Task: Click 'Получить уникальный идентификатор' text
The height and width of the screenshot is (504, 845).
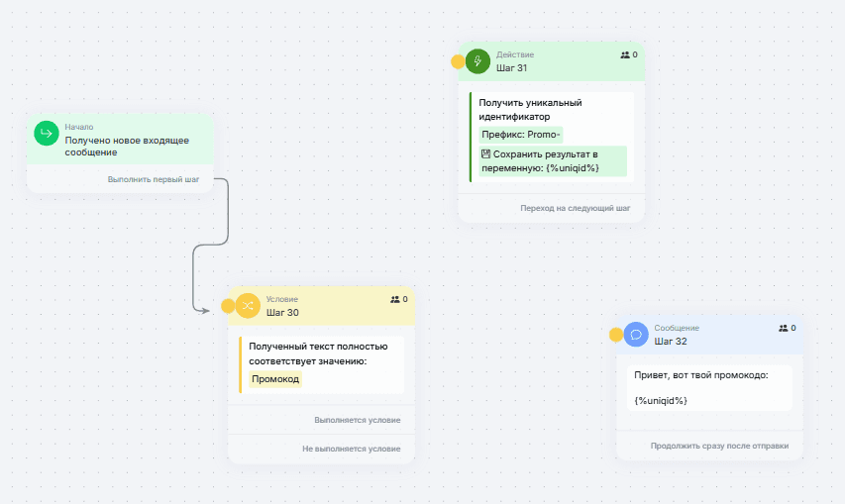Action: [x=530, y=109]
